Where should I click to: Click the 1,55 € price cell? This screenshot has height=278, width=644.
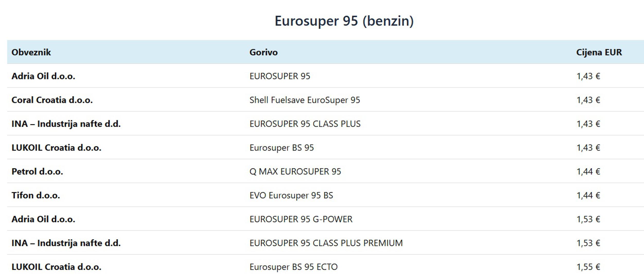[x=588, y=267]
